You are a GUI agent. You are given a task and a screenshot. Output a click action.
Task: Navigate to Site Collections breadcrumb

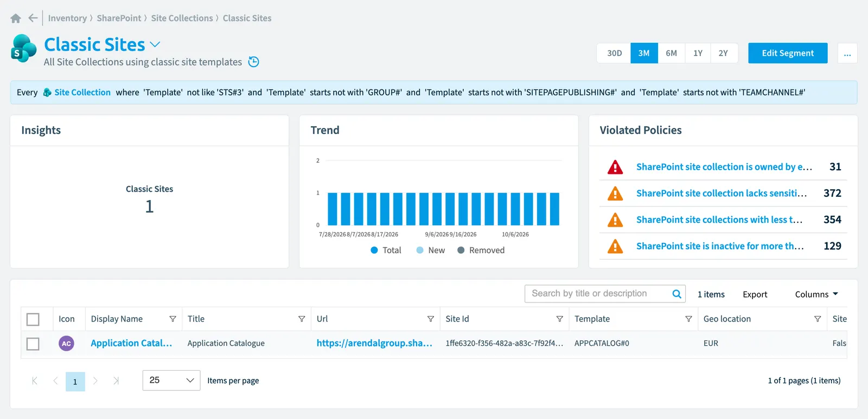182,18
